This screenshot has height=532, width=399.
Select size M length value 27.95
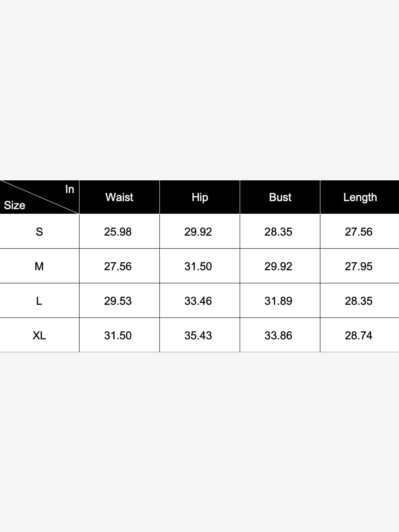coord(359,266)
